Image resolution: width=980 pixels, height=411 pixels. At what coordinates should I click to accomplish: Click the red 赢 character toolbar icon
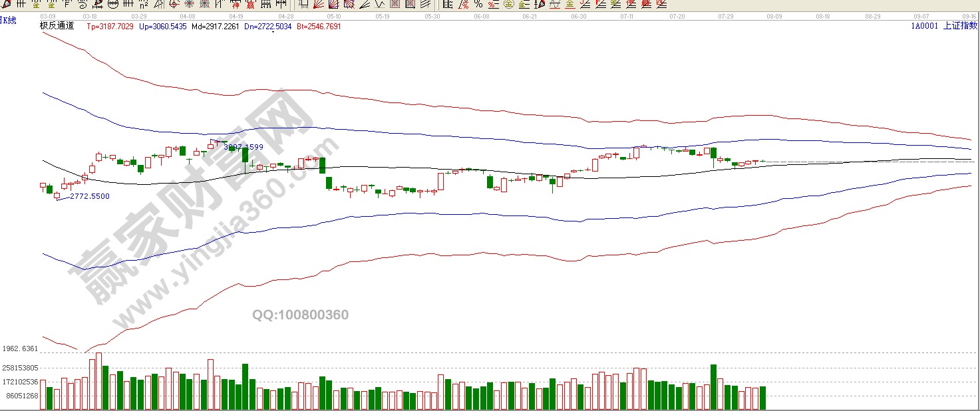click(x=249, y=5)
